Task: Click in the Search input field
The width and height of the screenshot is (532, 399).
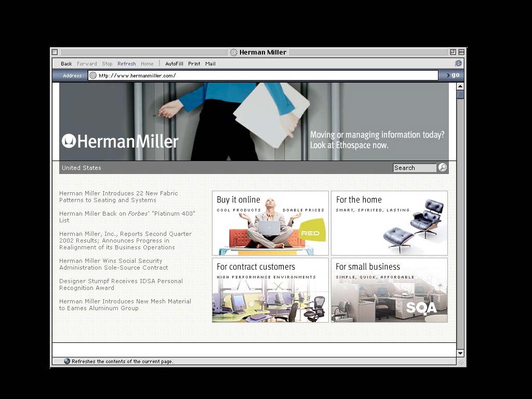Action: point(415,168)
